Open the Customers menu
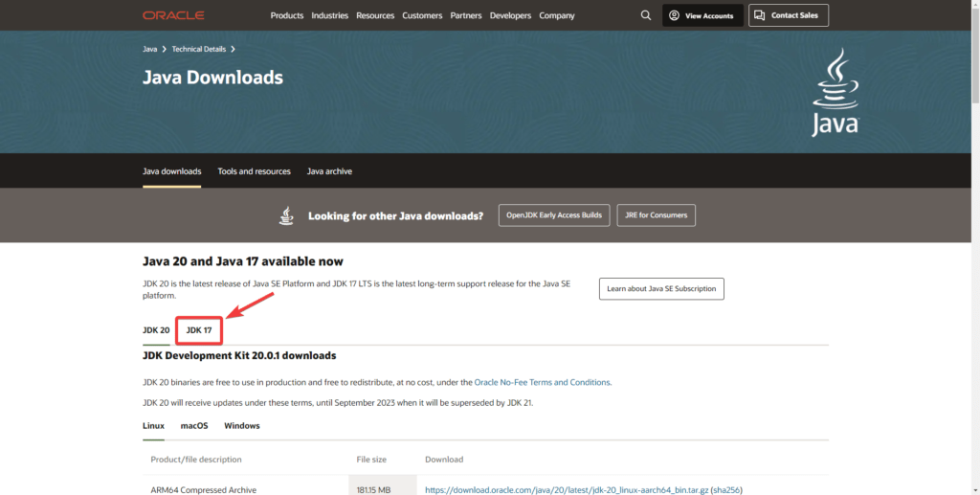 coord(422,15)
